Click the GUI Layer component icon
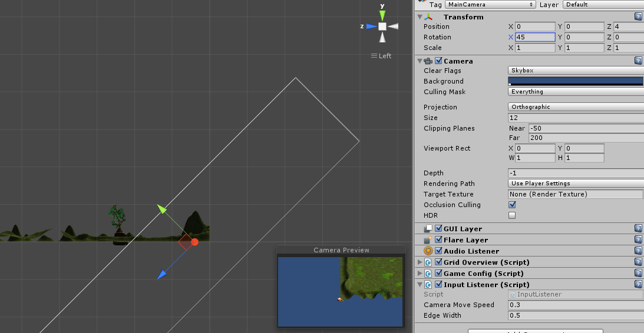Image resolution: width=644 pixels, height=333 pixels. pyautogui.click(x=428, y=228)
